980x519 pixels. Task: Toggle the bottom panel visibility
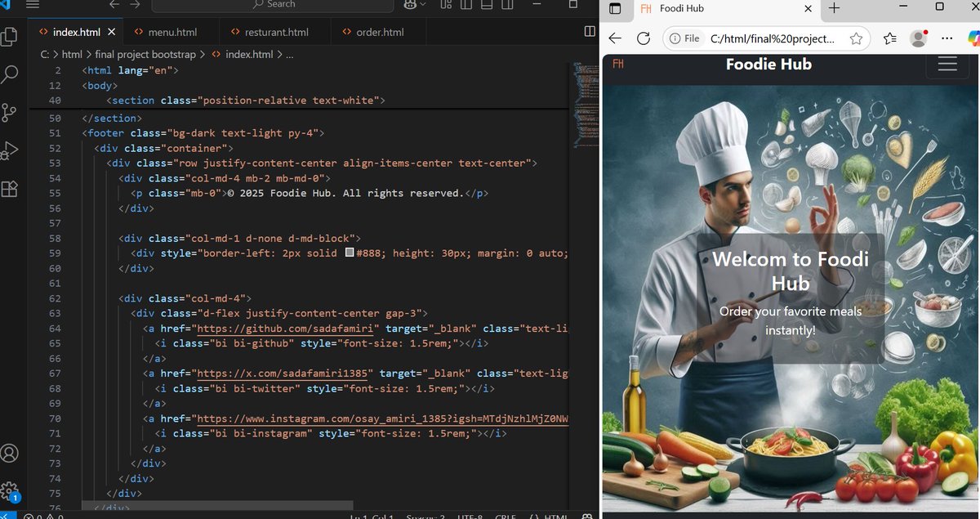pyautogui.click(x=486, y=6)
